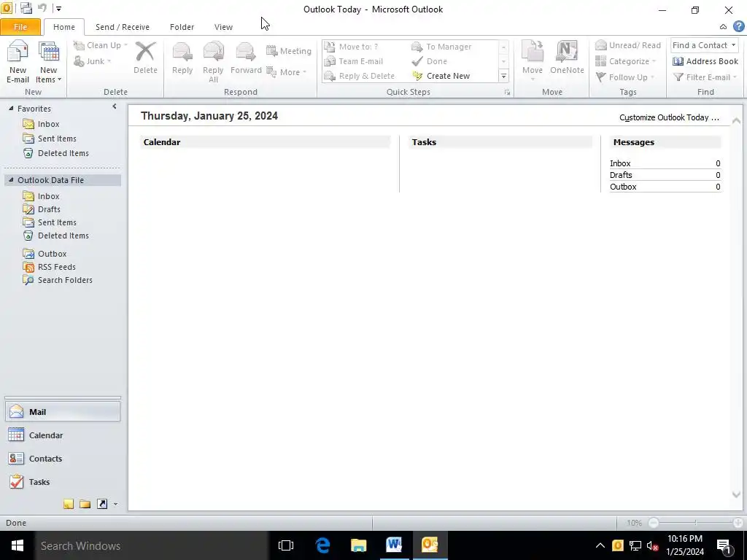Click the Move folder icon

pyautogui.click(x=533, y=52)
